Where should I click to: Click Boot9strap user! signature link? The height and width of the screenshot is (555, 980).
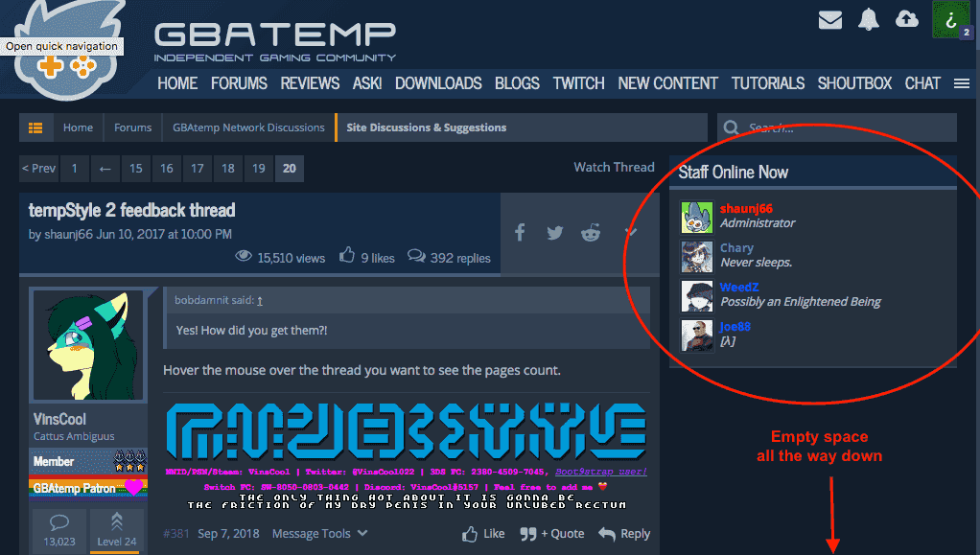coord(600,472)
